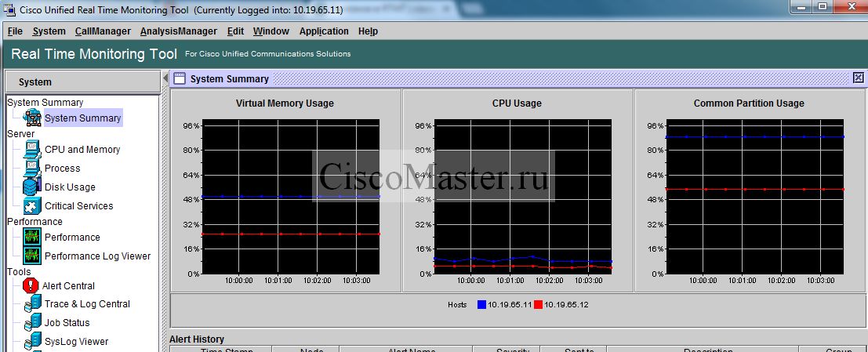Select Job Status tool
Screen dimensions: 868x352
pyautogui.click(x=67, y=323)
